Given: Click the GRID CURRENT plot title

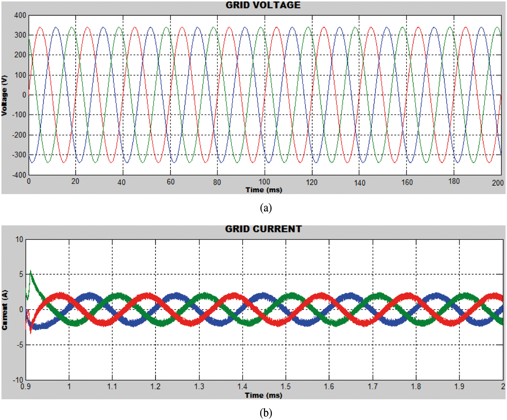Looking at the screenshot, I should coord(263,229).
